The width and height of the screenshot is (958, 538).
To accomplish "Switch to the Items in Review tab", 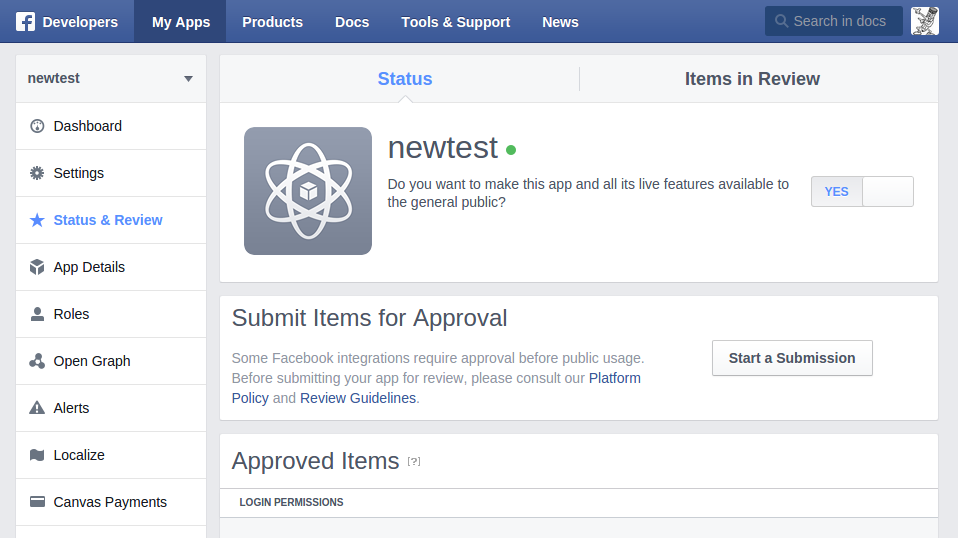I will [752, 79].
